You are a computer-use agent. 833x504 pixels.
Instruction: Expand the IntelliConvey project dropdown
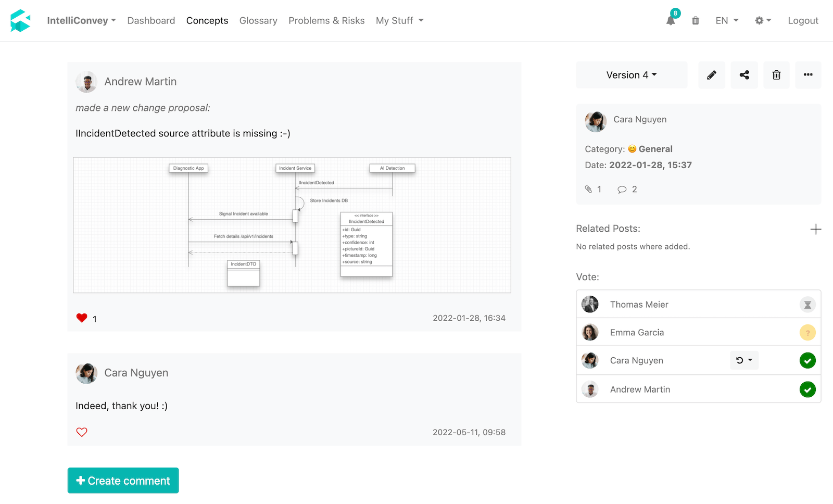click(81, 21)
